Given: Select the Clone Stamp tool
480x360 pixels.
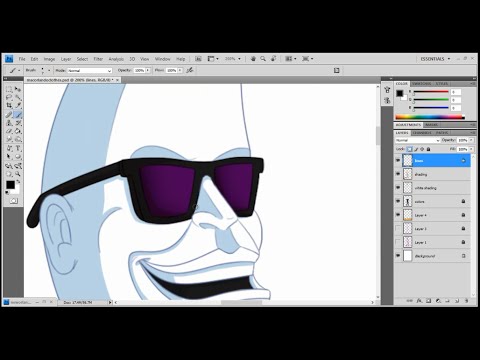Looking at the screenshot, I should [9, 123].
